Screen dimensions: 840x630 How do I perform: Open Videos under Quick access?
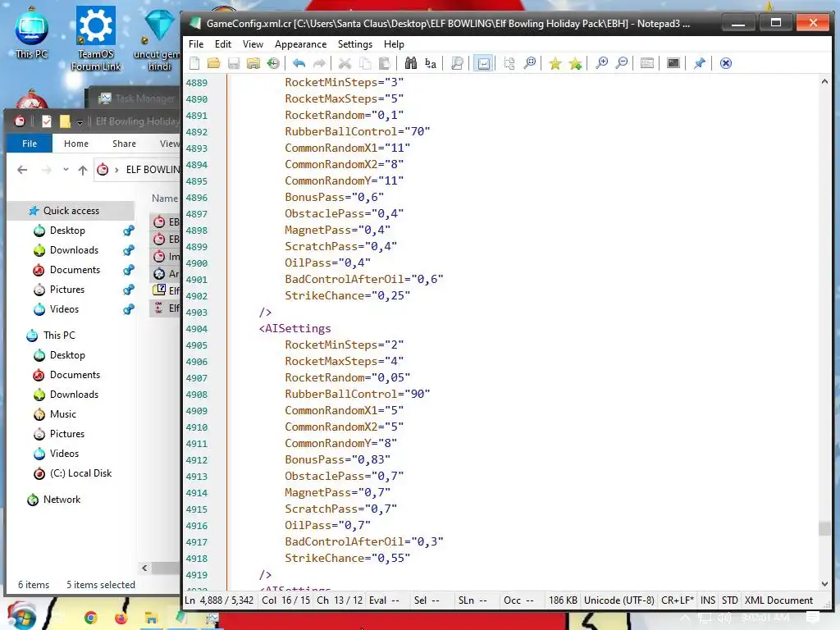tap(64, 309)
